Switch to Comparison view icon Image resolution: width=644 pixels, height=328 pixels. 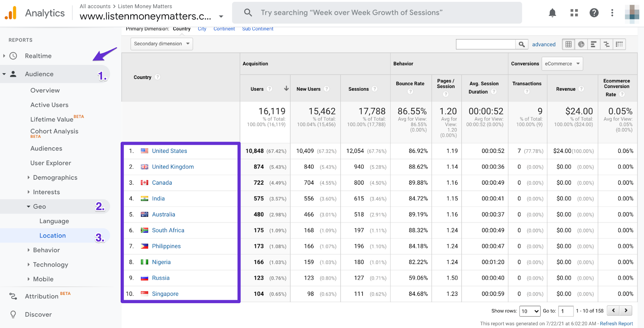pyautogui.click(x=606, y=44)
